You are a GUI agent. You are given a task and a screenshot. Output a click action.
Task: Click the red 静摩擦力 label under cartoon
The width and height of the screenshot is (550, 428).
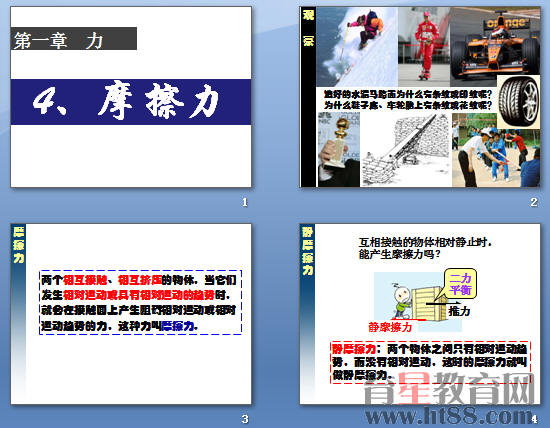pos(390,327)
